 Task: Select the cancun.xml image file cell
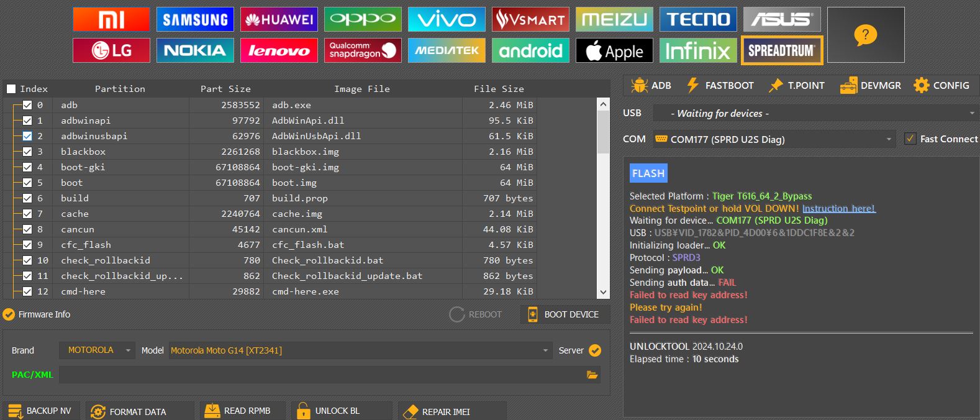(x=363, y=229)
